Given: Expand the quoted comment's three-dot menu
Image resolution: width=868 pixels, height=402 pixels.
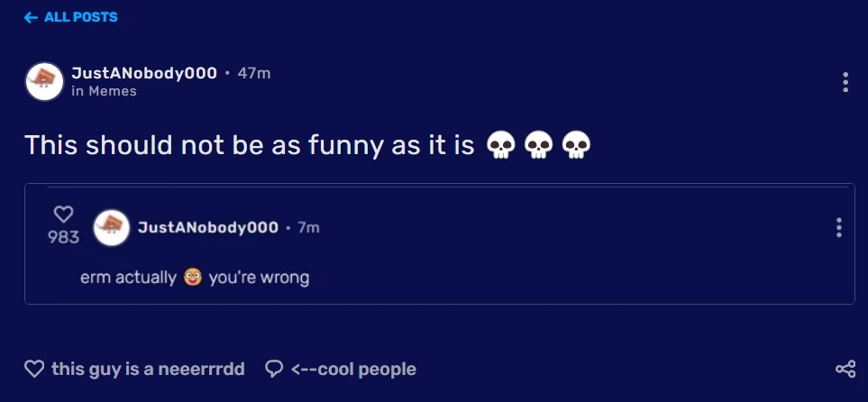Looking at the screenshot, I should pyautogui.click(x=838, y=227).
